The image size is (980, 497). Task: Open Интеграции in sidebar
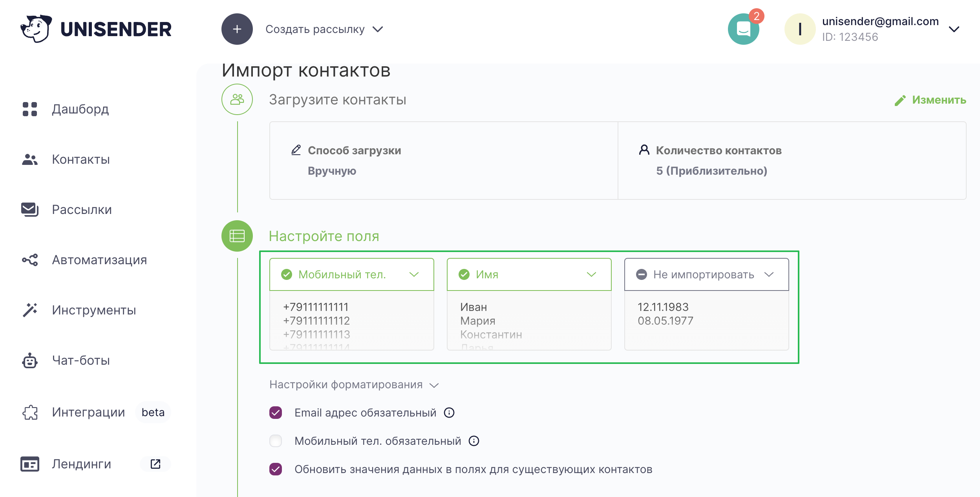88,412
